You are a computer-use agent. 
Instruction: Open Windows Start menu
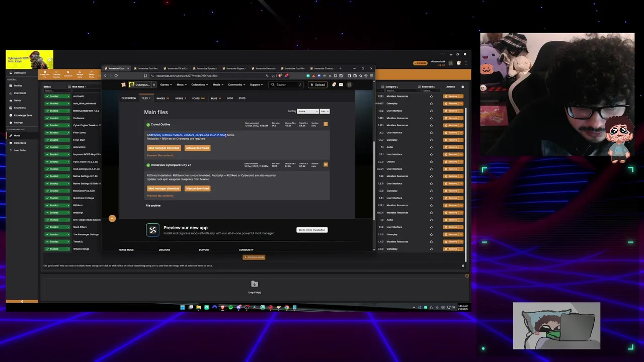(x=182, y=307)
